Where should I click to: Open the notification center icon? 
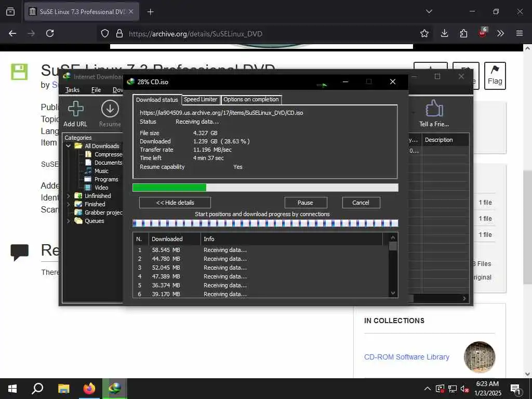click(x=516, y=389)
